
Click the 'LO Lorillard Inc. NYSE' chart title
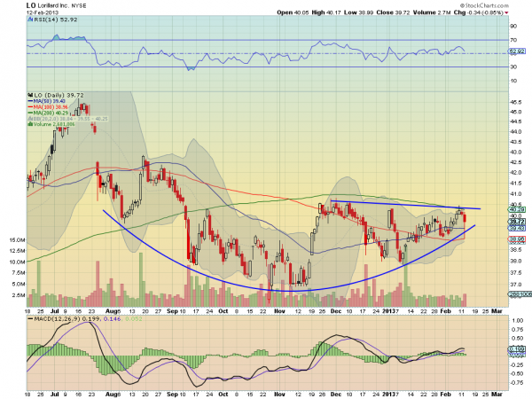[x=57, y=6]
